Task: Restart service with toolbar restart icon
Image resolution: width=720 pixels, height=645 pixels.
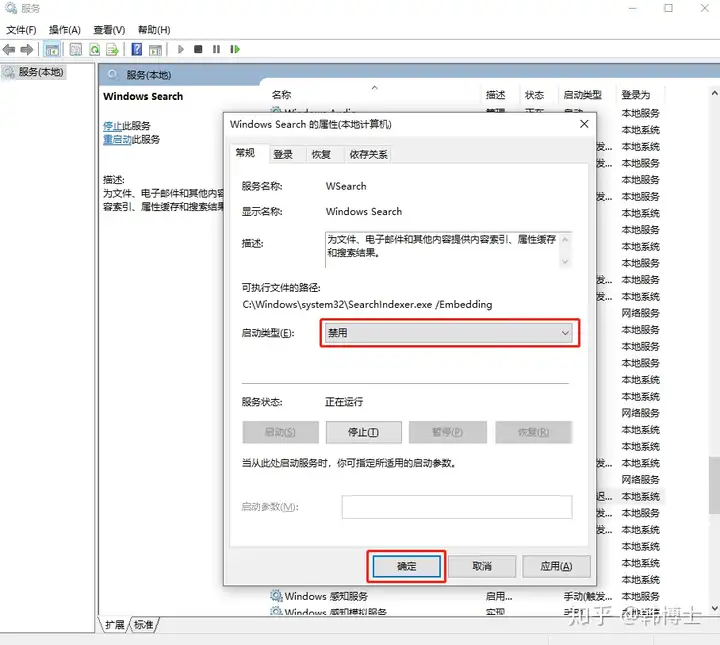Action: (x=235, y=49)
